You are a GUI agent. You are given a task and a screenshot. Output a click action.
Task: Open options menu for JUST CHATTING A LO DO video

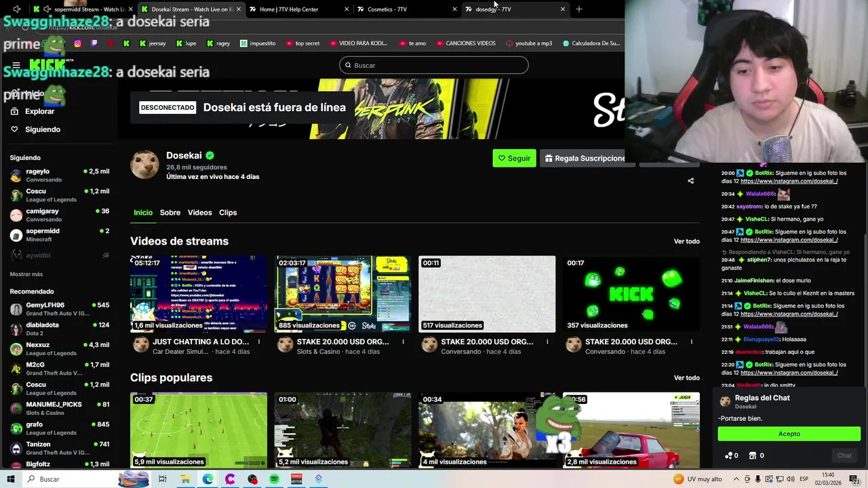coord(259,342)
